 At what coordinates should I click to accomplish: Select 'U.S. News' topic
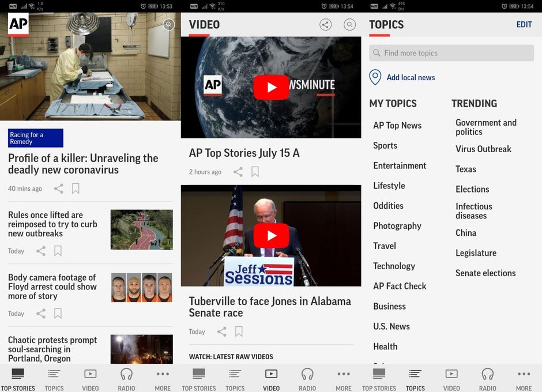[392, 326]
